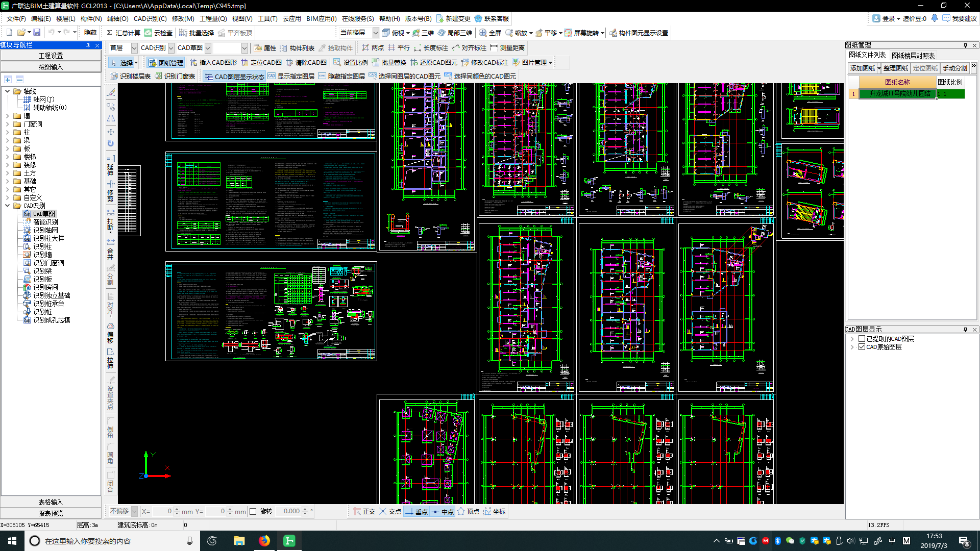Screen dimensions: 980x551
Task: Click 显示指定图层
Action: click(x=291, y=77)
